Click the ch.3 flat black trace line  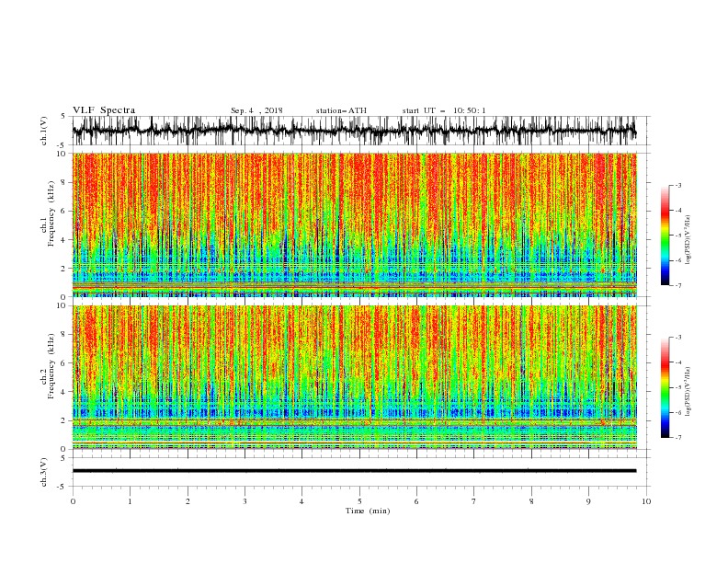pyautogui.click(x=354, y=471)
